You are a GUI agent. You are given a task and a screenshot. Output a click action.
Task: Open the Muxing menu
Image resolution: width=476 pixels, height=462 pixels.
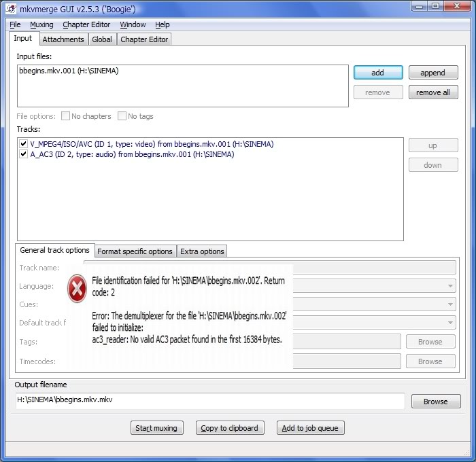pyautogui.click(x=41, y=24)
